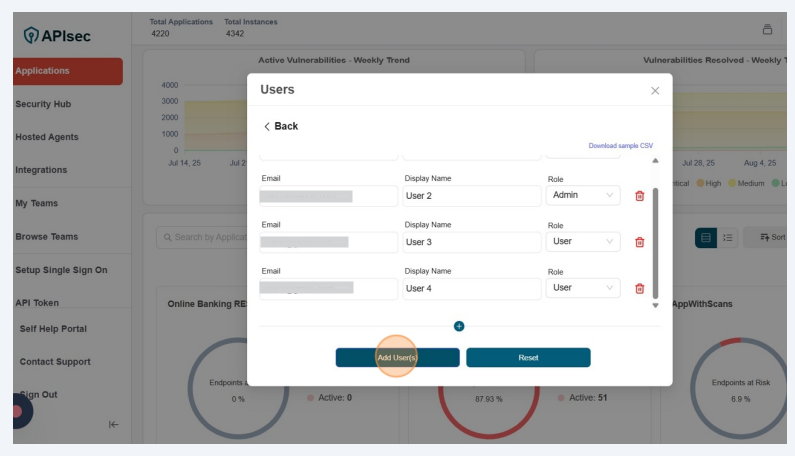
Task: Open Hosted Agents in the sidebar
Action: tap(47, 137)
